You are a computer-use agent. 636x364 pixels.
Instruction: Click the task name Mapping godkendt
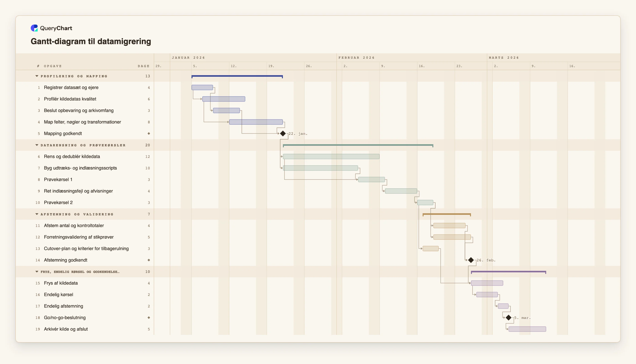tap(63, 134)
